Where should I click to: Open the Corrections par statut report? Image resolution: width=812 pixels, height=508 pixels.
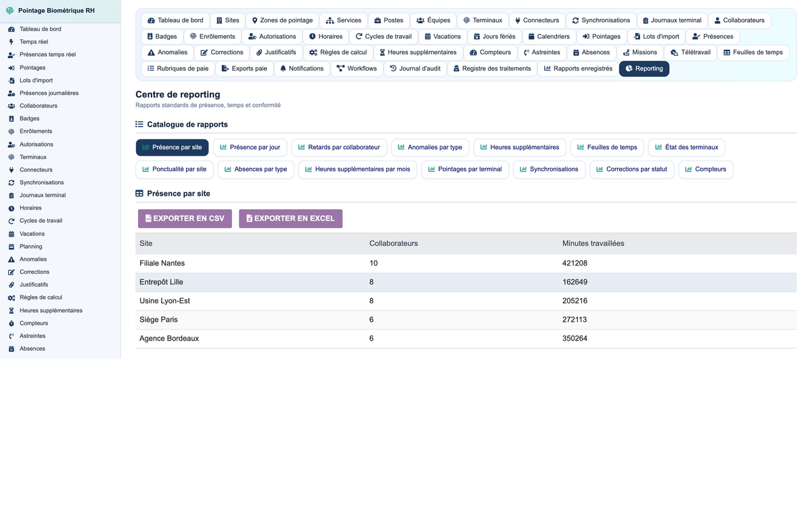click(x=631, y=169)
